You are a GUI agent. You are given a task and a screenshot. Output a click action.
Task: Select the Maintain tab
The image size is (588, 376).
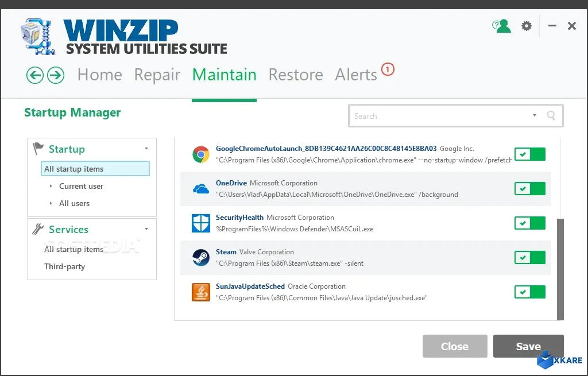[x=225, y=75]
